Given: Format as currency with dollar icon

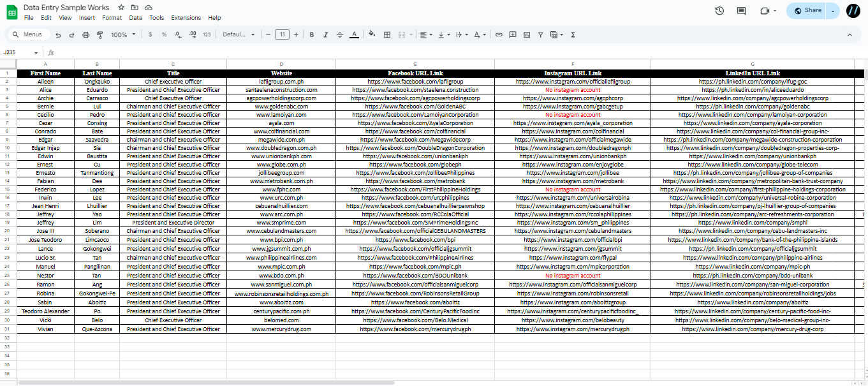Looking at the screenshot, I should coord(150,34).
